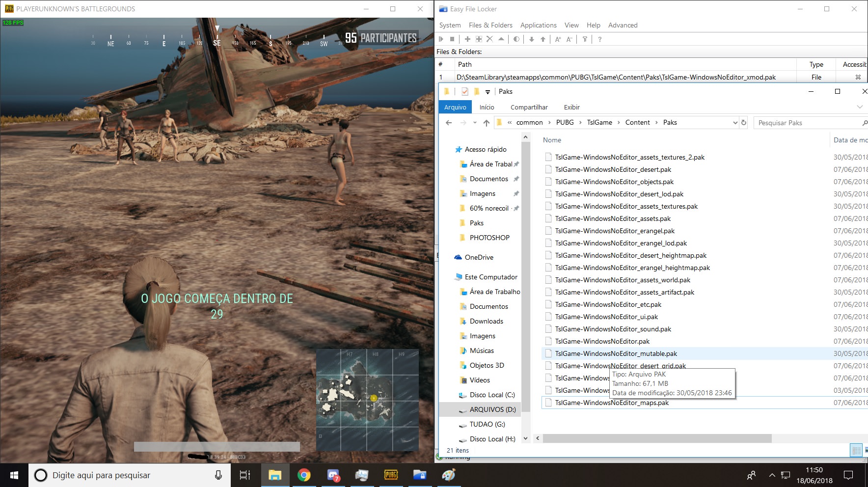Open the Windows Start menu
The image size is (868, 487).
14,475
